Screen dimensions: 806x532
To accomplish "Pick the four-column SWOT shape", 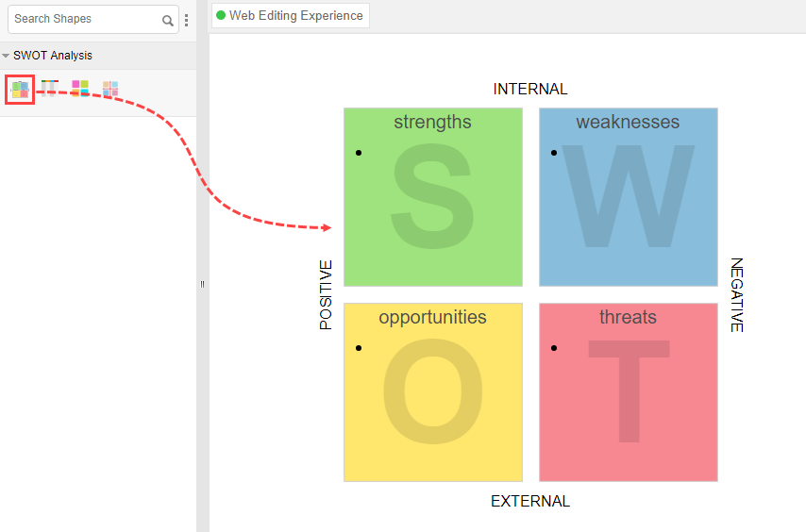I will (x=49, y=89).
